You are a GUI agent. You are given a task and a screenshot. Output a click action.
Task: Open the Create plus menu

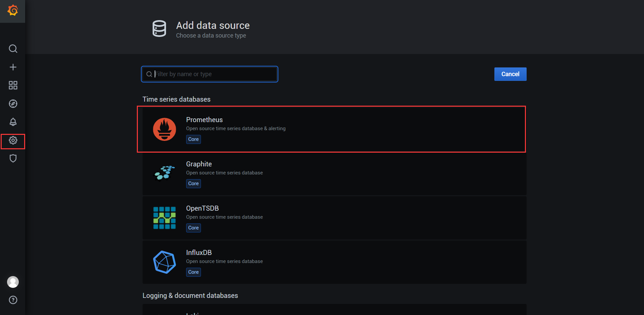pyautogui.click(x=13, y=67)
